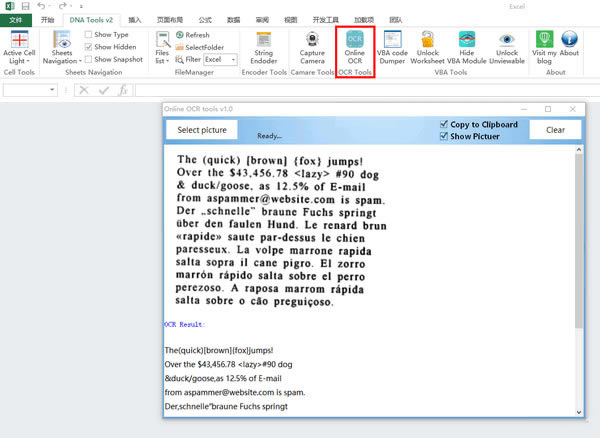Click the Select picture button
Screen dimensions: 600x438
coord(202,130)
